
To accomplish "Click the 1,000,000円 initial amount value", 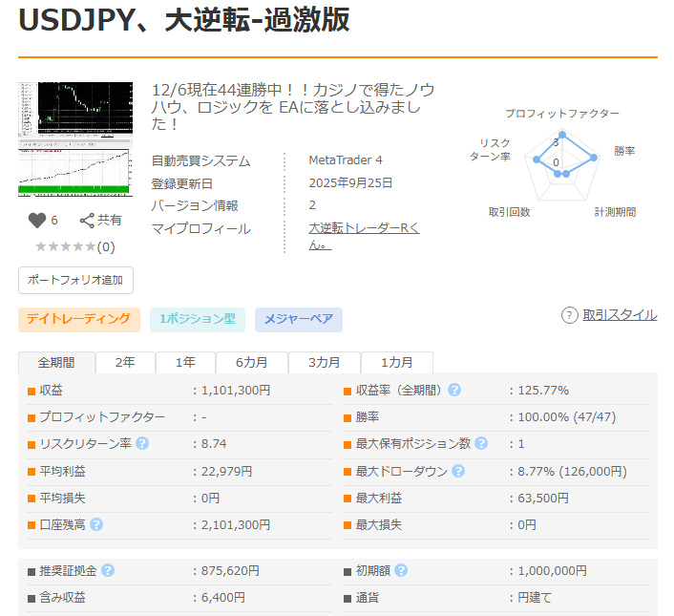I will 553,571.
